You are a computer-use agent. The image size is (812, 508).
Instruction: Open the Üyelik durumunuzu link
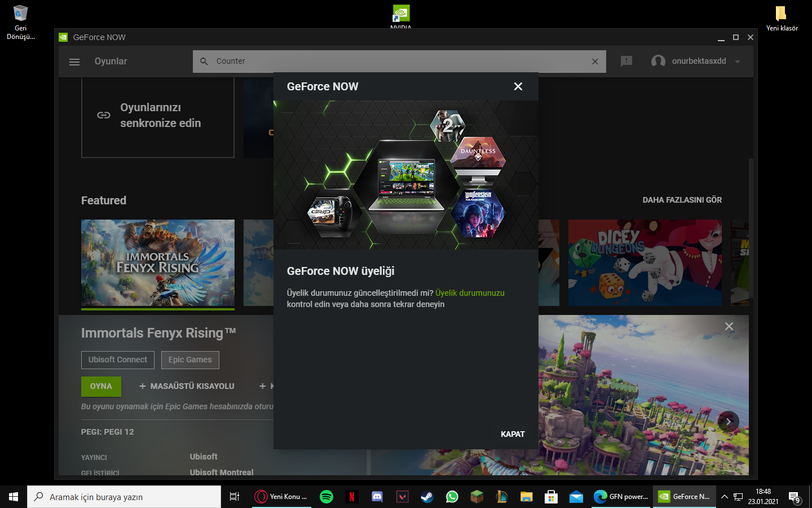tap(470, 293)
